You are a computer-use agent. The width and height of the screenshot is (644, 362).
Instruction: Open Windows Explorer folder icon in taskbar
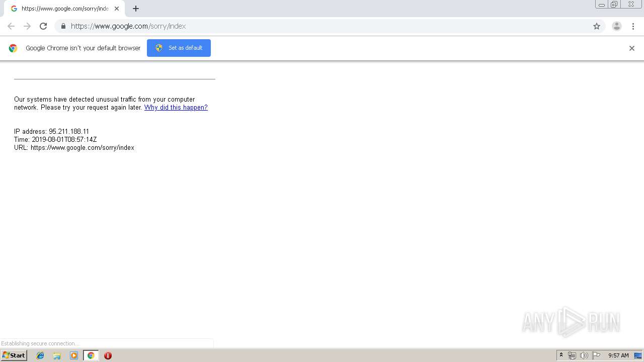point(57,355)
